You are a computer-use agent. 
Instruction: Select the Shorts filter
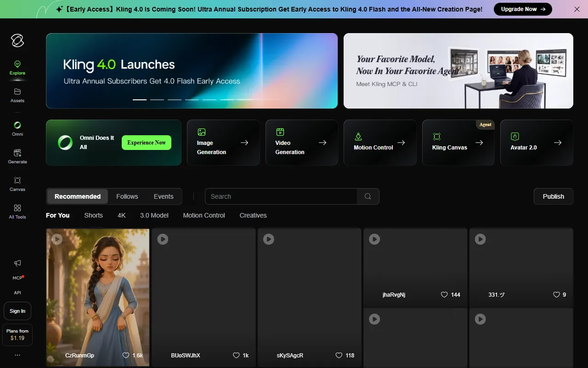94,215
